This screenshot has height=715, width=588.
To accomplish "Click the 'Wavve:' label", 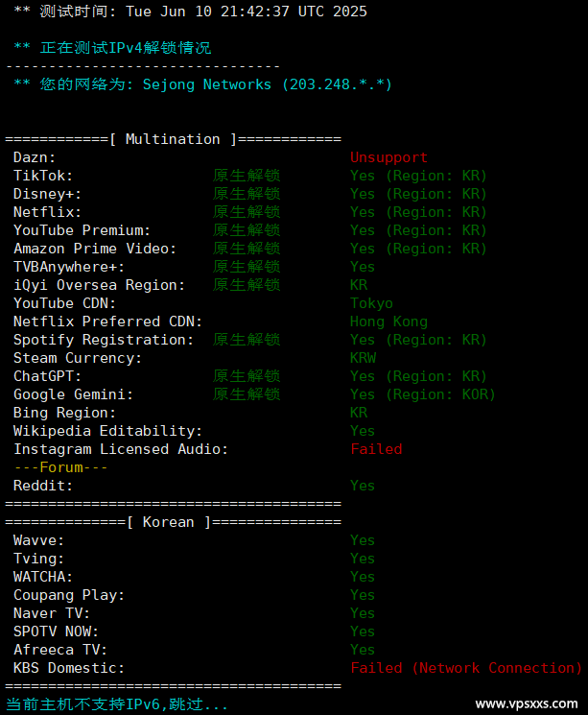I will (x=38, y=540).
